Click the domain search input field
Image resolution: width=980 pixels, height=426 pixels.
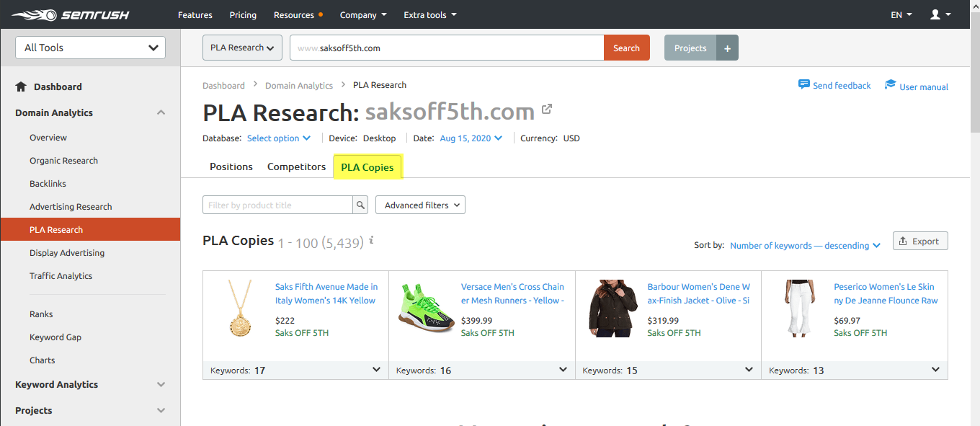pos(447,48)
